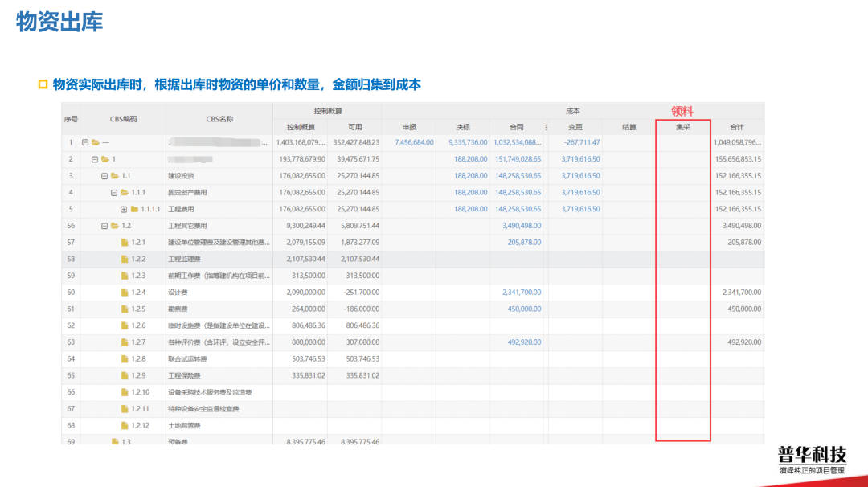Open the 492,920.00 合同 link in row 63
The width and height of the screenshot is (868, 487).
tap(524, 342)
